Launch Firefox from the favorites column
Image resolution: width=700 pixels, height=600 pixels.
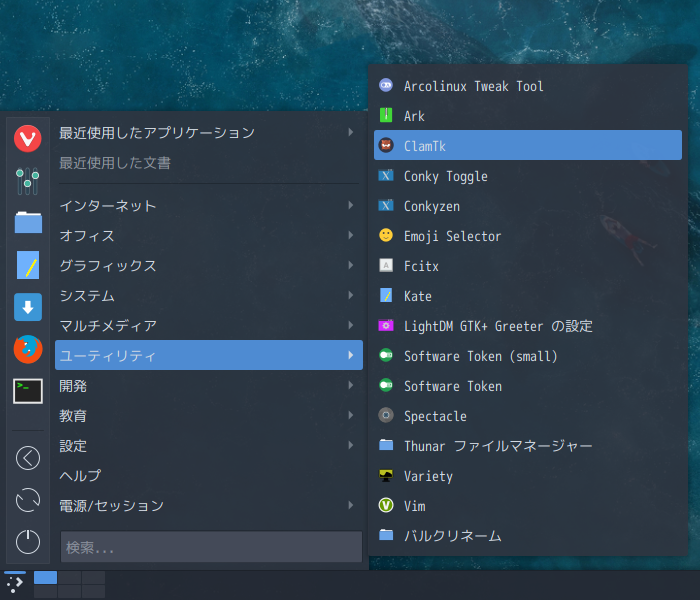pos(28,349)
